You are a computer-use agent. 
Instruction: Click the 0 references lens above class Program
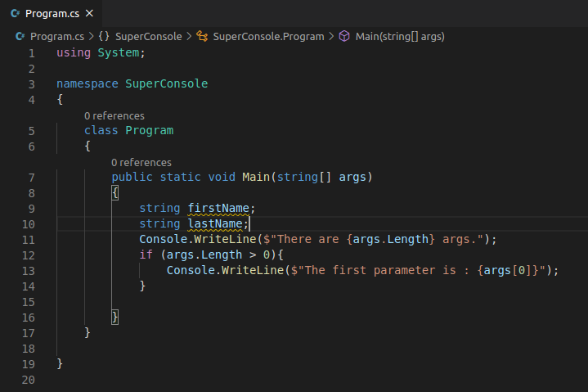[x=114, y=116]
